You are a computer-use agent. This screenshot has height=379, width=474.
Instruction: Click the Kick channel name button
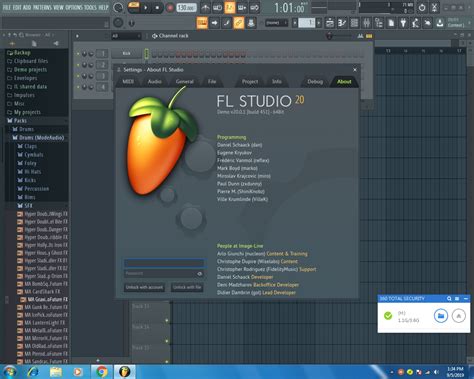[x=126, y=53]
